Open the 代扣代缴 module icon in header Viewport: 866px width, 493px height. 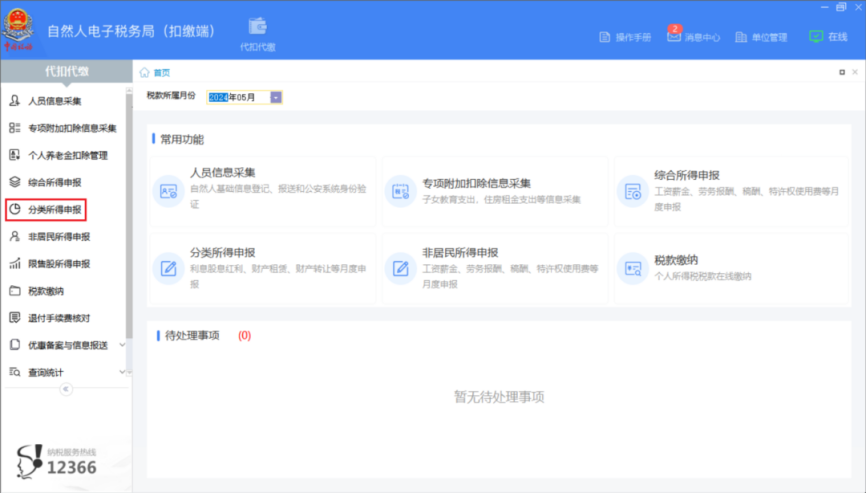tap(257, 27)
